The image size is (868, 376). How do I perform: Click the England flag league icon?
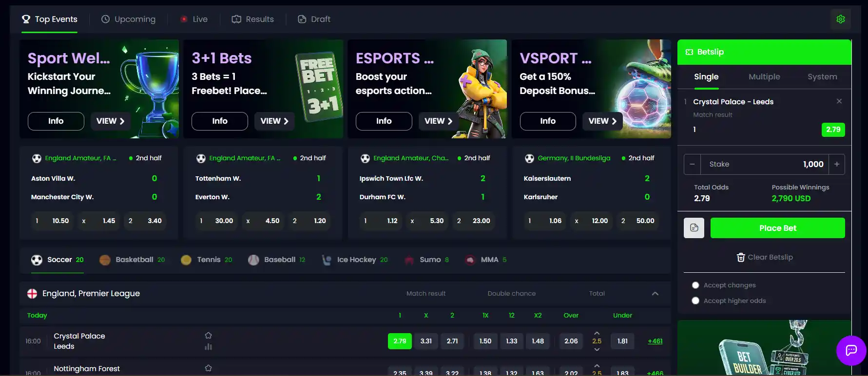click(x=32, y=294)
